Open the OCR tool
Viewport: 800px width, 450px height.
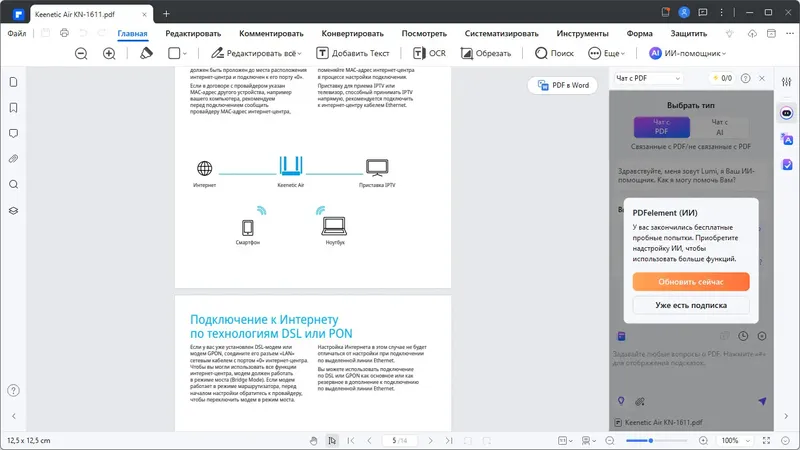point(429,53)
